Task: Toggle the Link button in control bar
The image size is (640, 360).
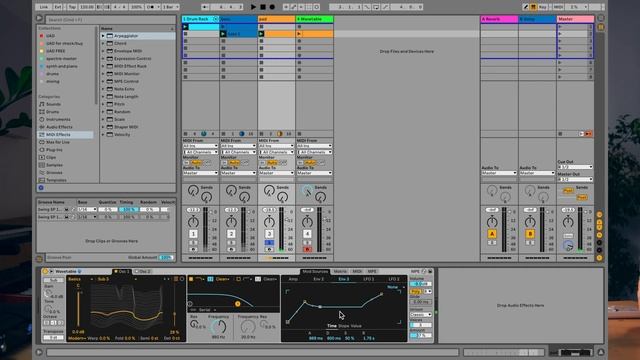Action: click(44, 7)
